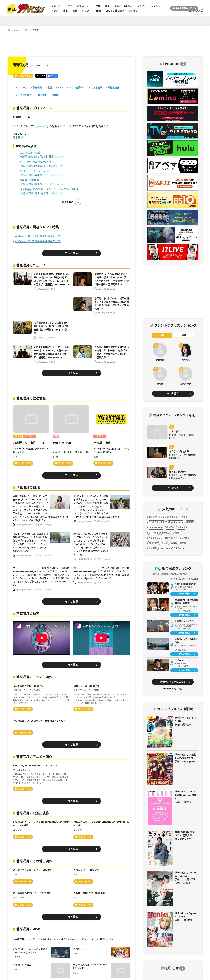Open the 週刊アベマ banner

point(173,165)
